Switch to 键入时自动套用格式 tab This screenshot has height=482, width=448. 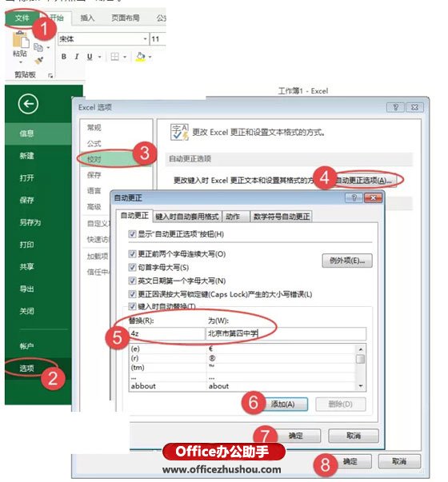pyautogui.click(x=187, y=217)
